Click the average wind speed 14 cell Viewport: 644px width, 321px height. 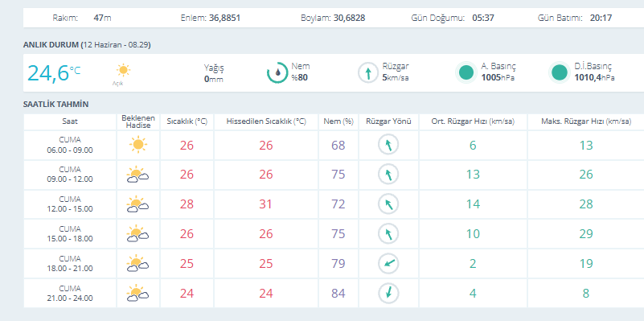click(473, 204)
